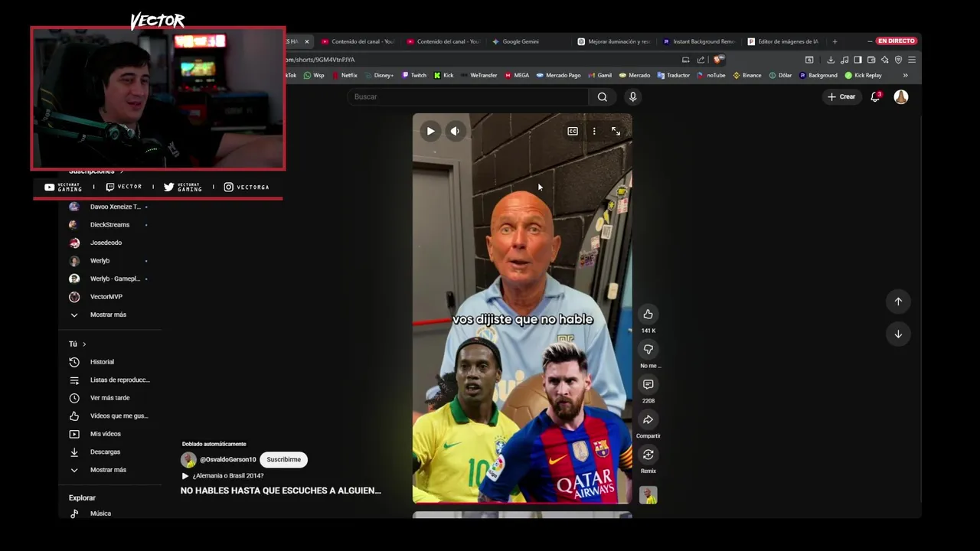
Task: Go to the previous Short with up arrow
Action: [898, 302]
